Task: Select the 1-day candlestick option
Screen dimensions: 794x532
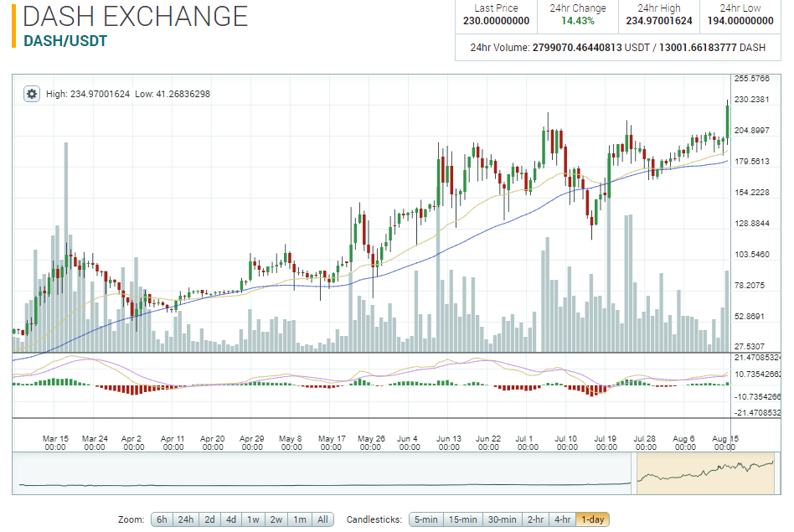Action: [592, 519]
